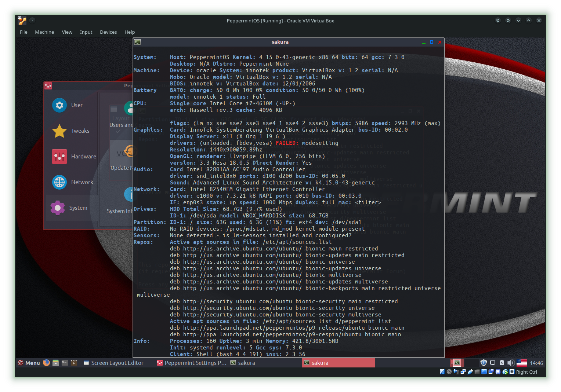Click the US flag keyboard layout indicator
Screen dimensions: 561x392
[522, 363]
